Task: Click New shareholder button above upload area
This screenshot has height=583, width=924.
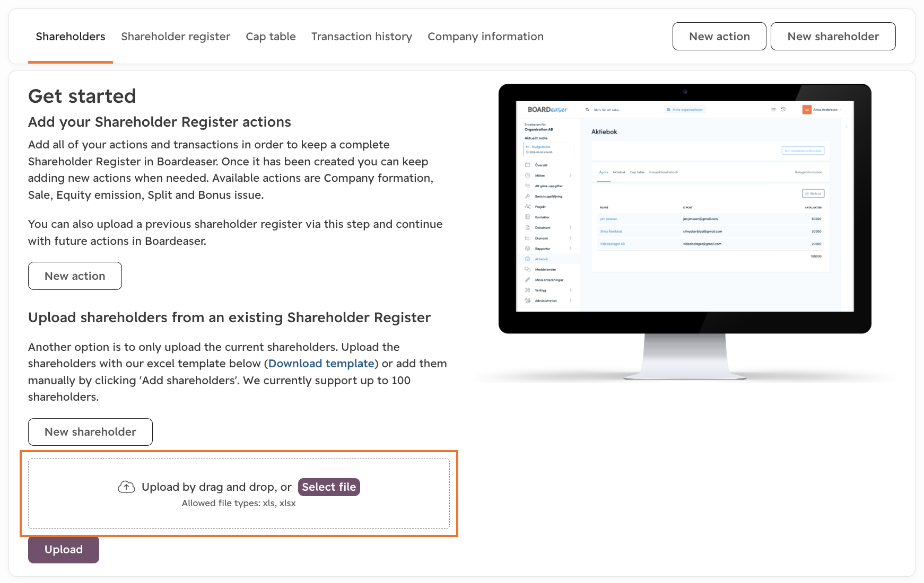Action: (90, 432)
